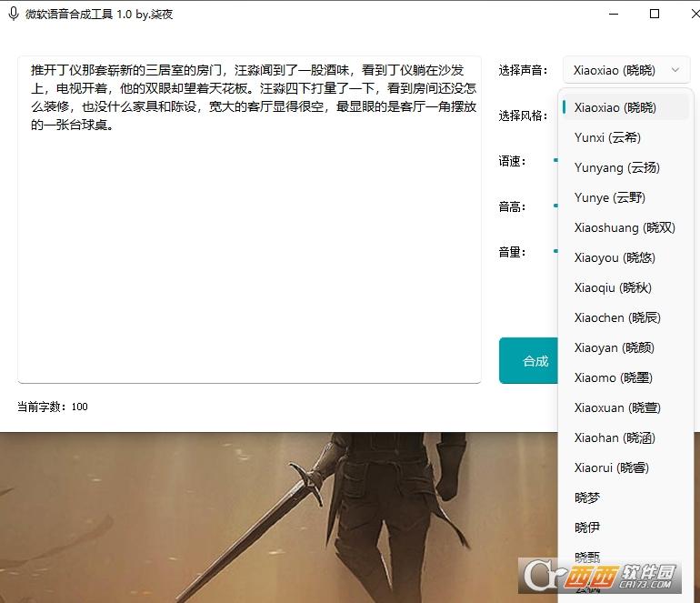Select the Xiaoshuang (晓双) voice option
This screenshot has height=603, width=700.
pyautogui.click(x=625, y=227)
